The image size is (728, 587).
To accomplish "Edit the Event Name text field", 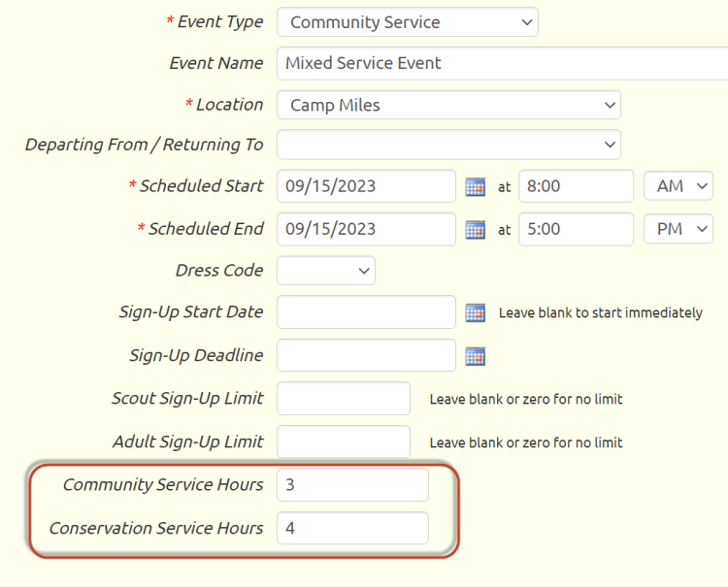I will (x=503, y=63).
